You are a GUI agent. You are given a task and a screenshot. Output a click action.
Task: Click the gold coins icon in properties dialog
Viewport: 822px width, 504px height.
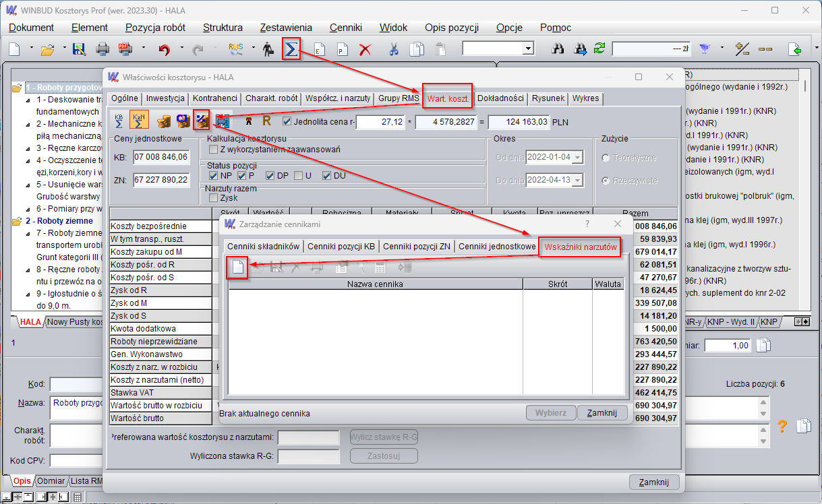164,121
